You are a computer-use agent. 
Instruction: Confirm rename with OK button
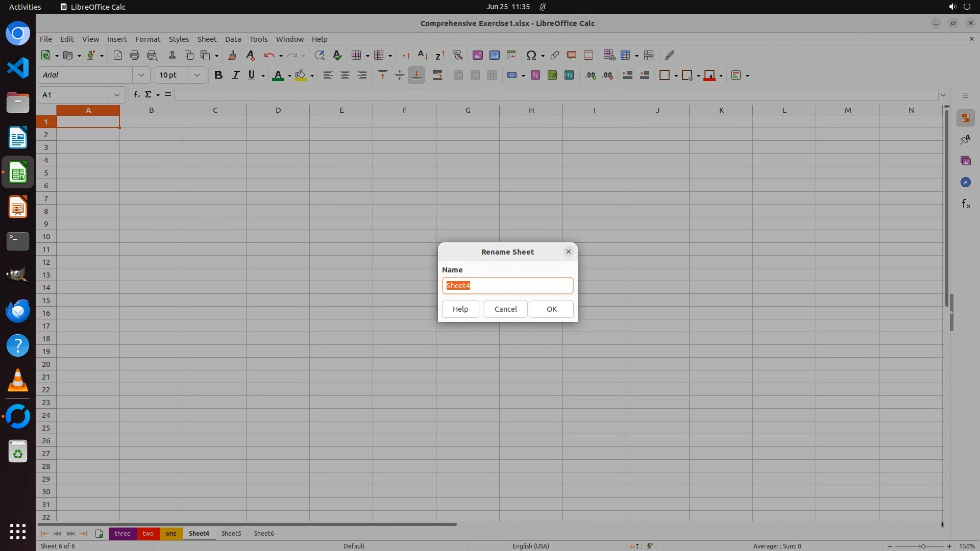pyautogui.click(x=551, y=309)
